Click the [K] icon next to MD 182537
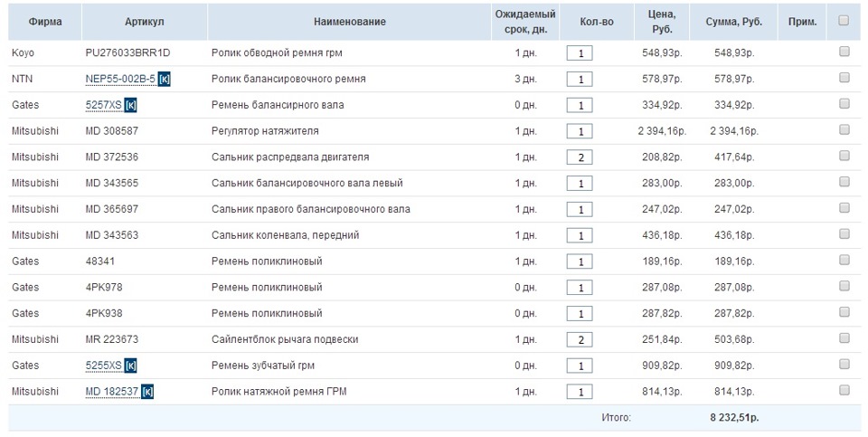The height and width of the screenshot is (437, 868). coord(148,392)
